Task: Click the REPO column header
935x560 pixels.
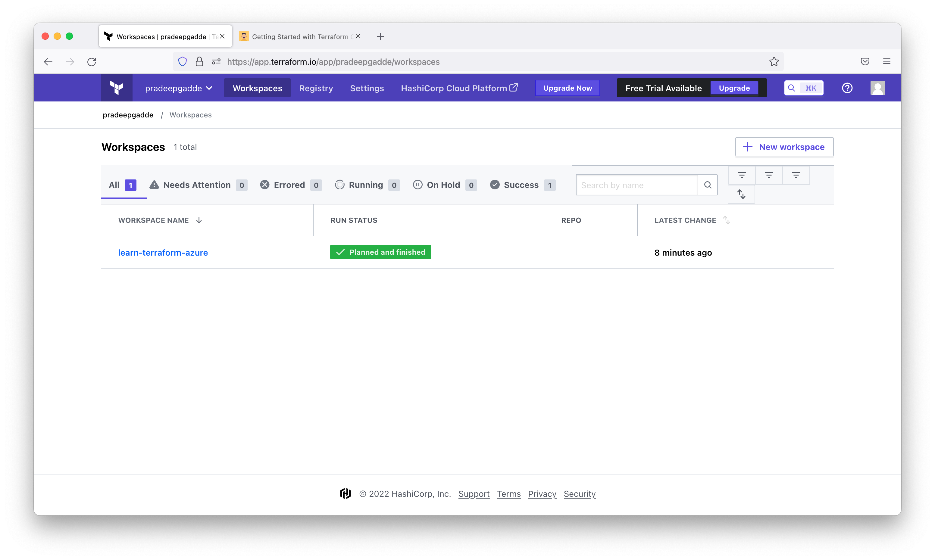Action: 571,220
